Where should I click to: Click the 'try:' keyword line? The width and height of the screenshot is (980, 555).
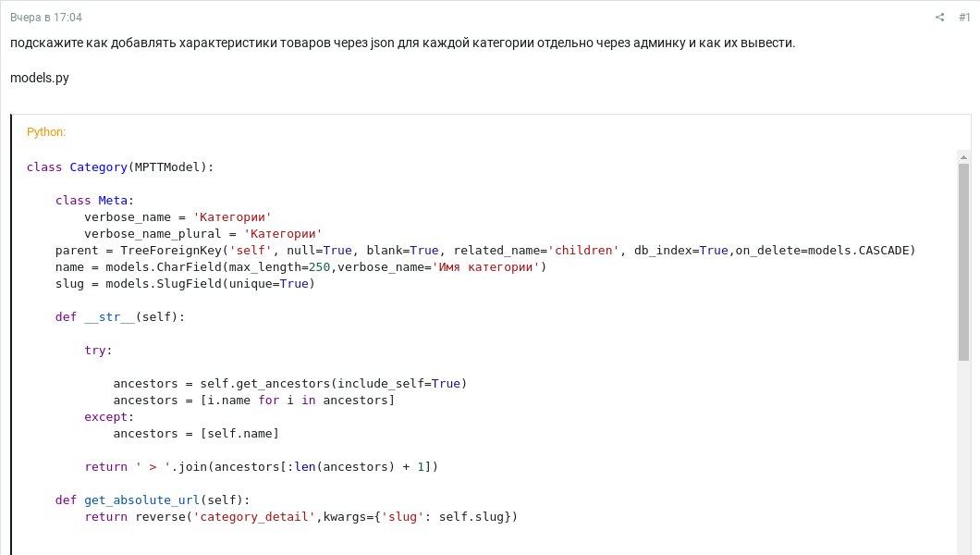(x=98, y=350)
